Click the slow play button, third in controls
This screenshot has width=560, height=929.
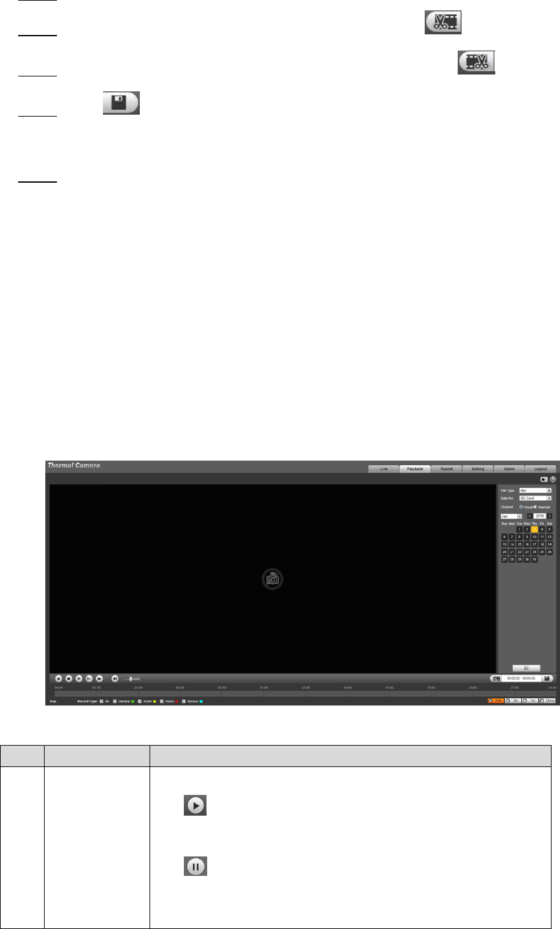coord(79,678)
